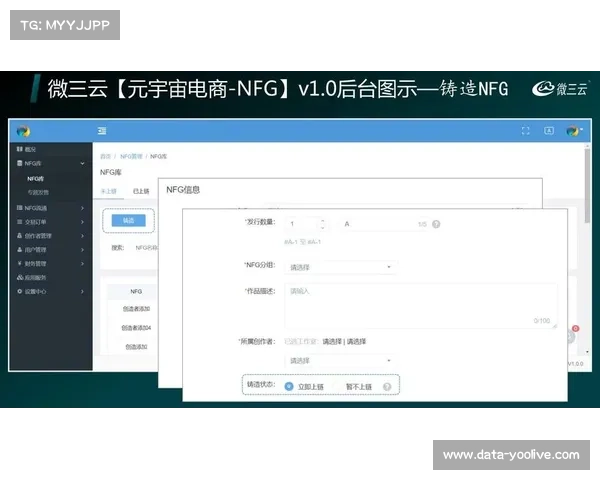Click the 首页 breadcrumb link
This screenshot has height=480, width=600.
[x=105, y=156]
